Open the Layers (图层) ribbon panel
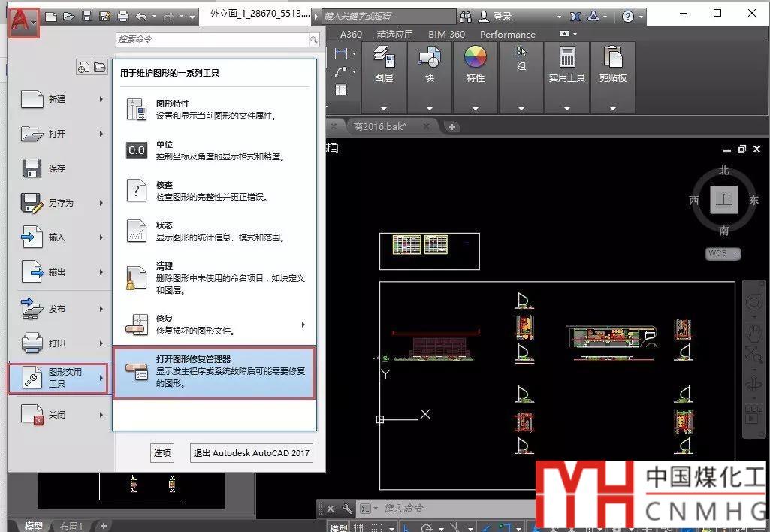The width and height of the screenshot is (770, 532). [x=384, y=63]
